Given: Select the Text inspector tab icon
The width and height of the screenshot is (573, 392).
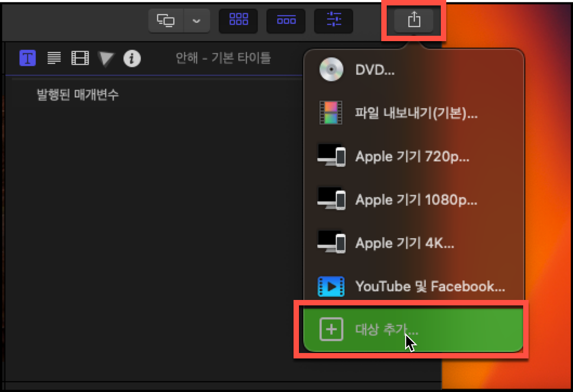Looking at the screenshot, I should pyautogui.click(x=27, y=58).
